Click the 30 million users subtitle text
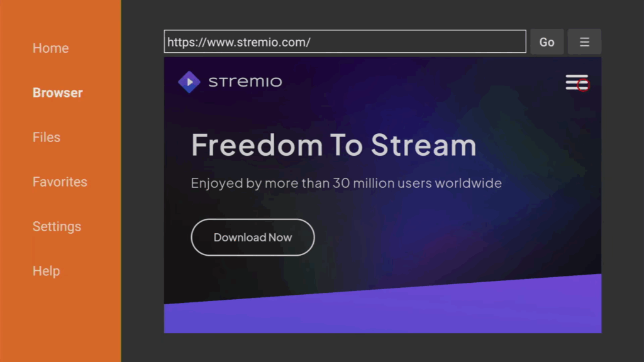The image size is (644, 362). pos(347,183)
